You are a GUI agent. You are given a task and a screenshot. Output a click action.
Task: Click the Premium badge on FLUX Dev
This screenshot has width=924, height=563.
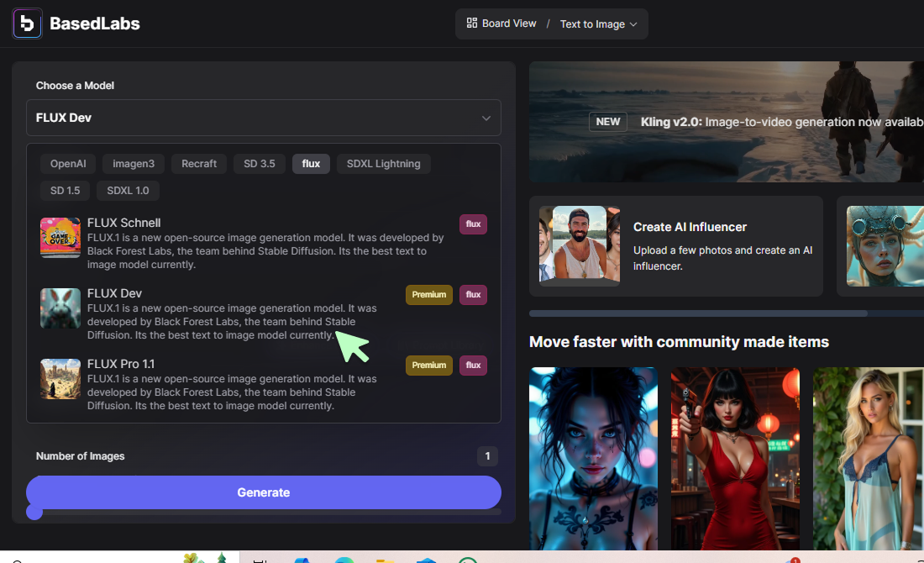tap(429, 295)
